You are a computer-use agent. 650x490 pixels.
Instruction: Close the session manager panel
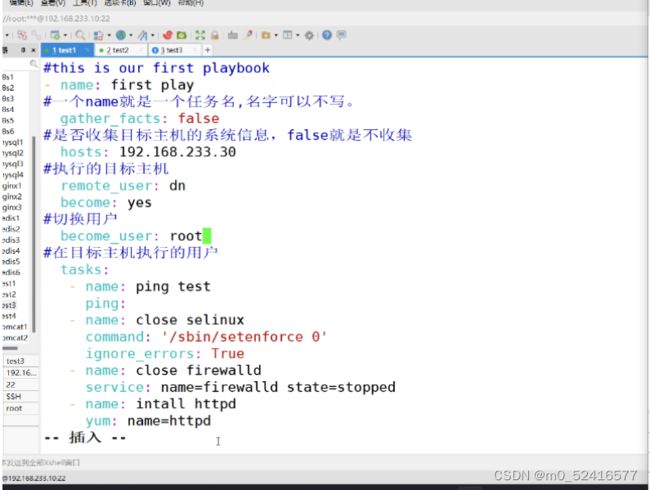point(33,50)
